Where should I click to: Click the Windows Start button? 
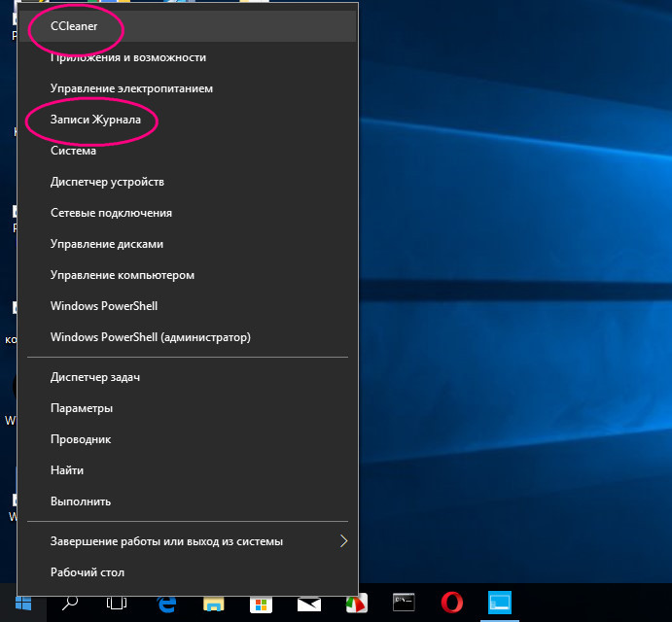tap(23, 604)
